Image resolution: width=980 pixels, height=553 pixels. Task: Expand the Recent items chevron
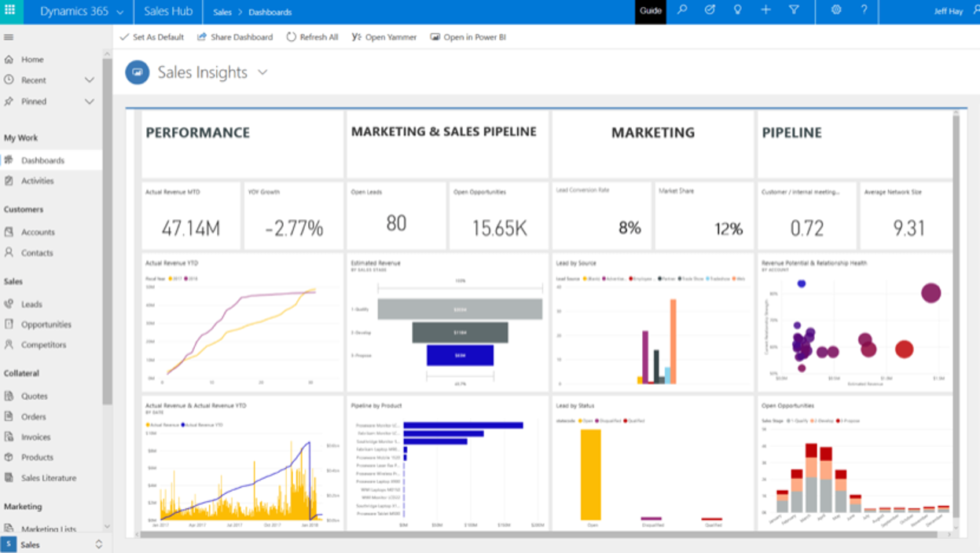tap(90, 80)
